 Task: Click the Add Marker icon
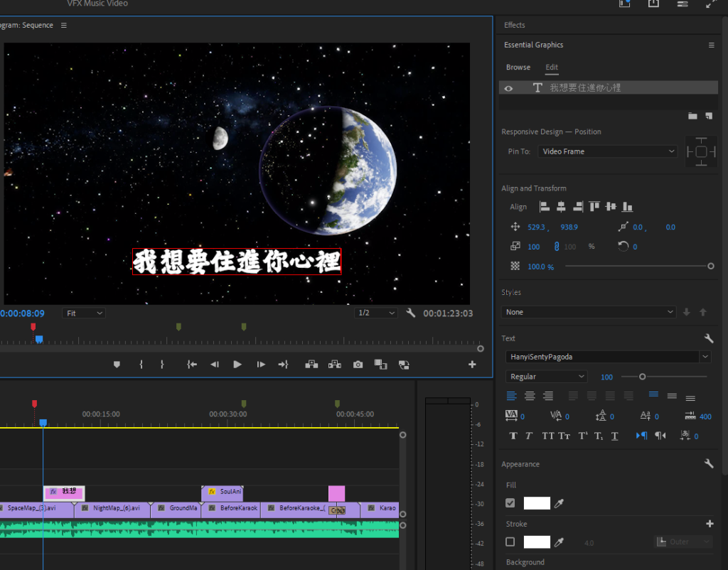coord(117,365)
